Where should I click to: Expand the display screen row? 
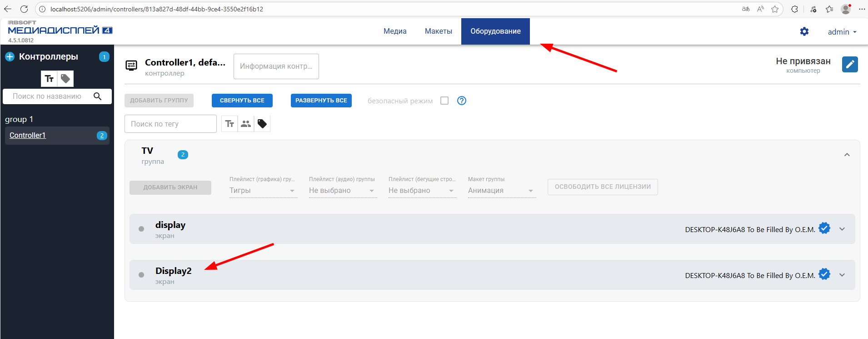(x=842, y=229)
